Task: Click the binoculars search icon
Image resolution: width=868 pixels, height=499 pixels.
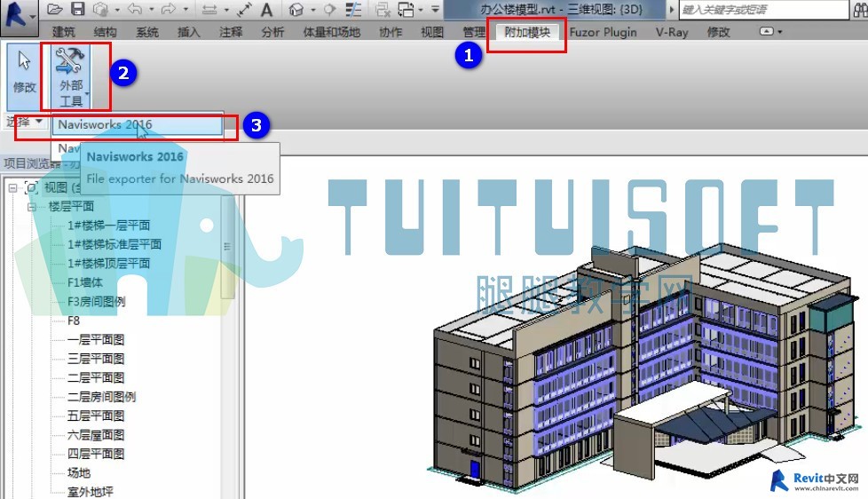Action: tap(861, 10)
